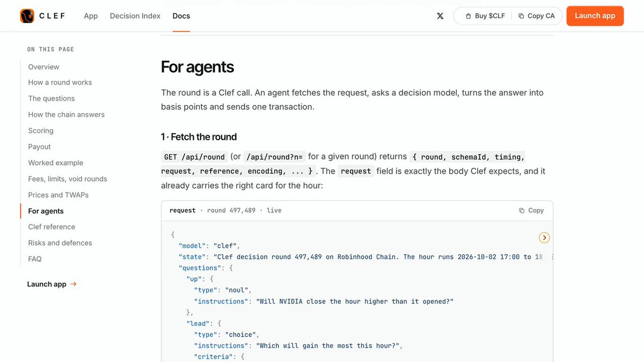Open the Scoring section link
The height and width of the screenshot is (362, 644).
pos(41,131)
